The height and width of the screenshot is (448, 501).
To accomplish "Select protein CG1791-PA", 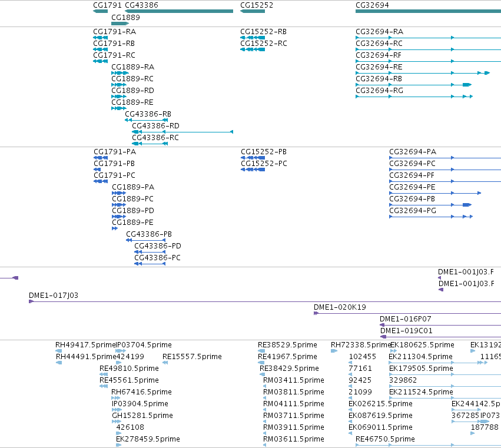I will [115, 152].
